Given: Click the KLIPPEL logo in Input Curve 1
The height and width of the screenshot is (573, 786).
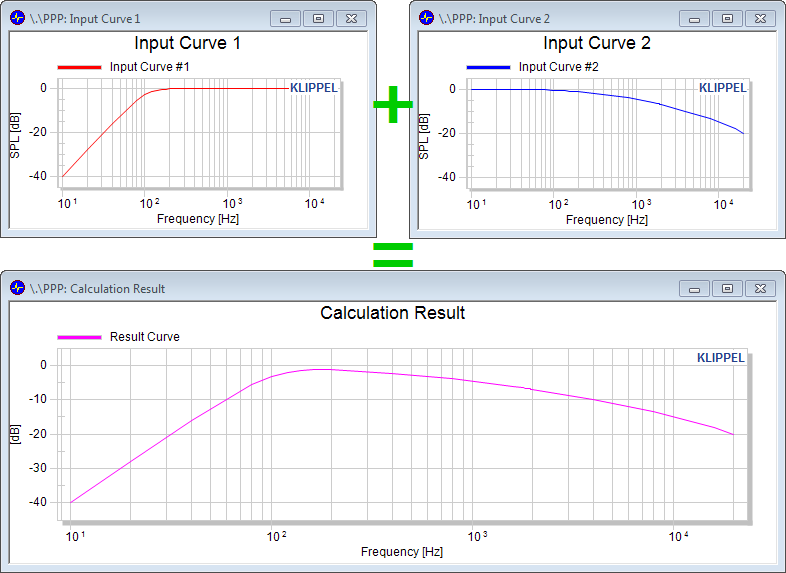Looking at the screenshot, I should click(x=313, y=88).
